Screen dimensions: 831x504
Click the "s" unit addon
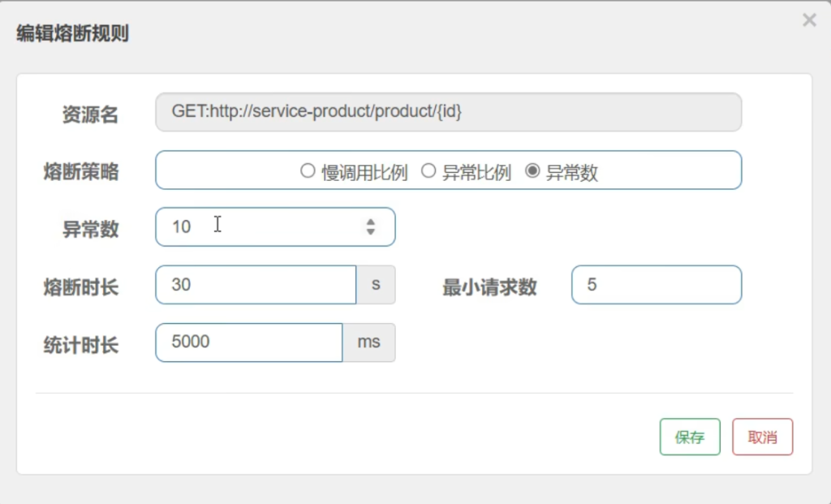tap(376, 285)
